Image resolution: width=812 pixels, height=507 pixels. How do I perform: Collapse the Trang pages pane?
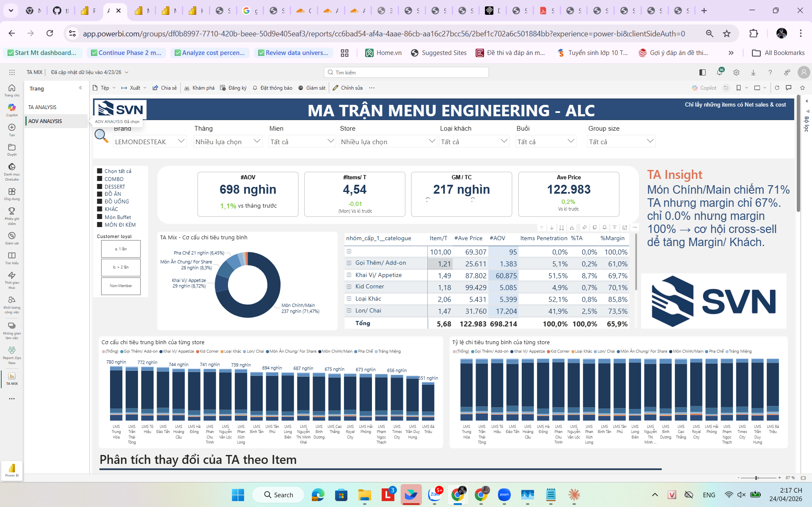point(80,88)
